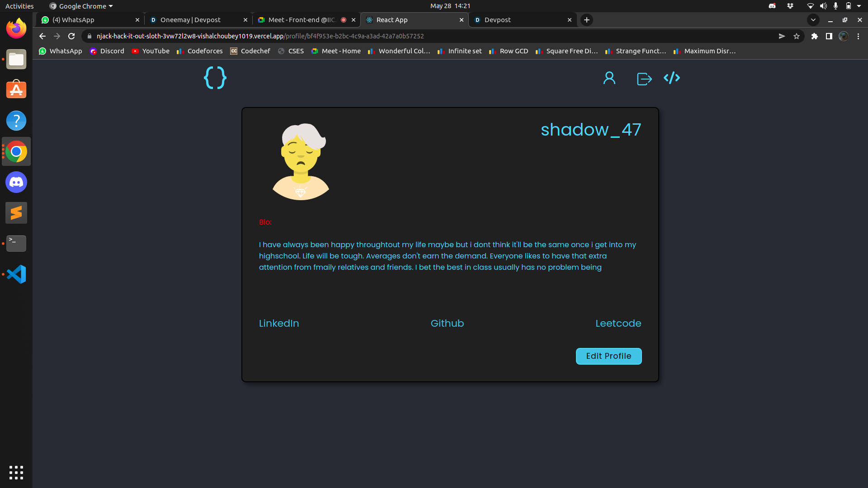Viewport: 868px width, 488px height.
Task: Open the tab search dropdown
Action: [x=813, y=20]
